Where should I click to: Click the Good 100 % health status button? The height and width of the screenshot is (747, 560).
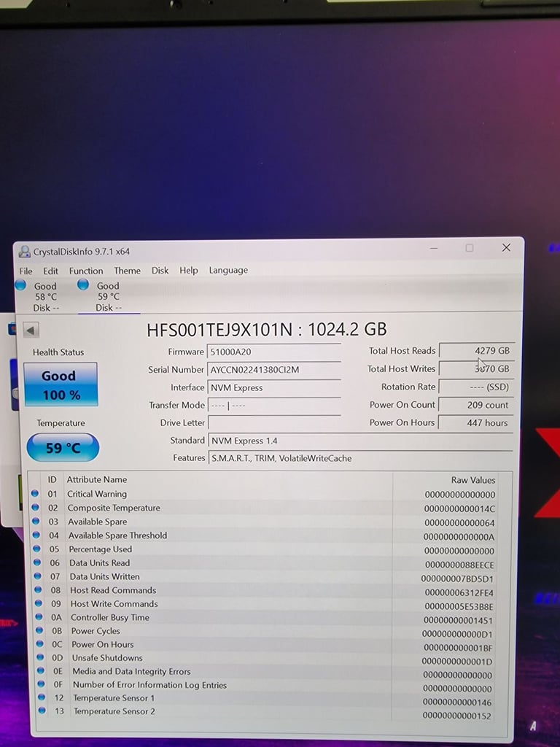click(61, 385)
